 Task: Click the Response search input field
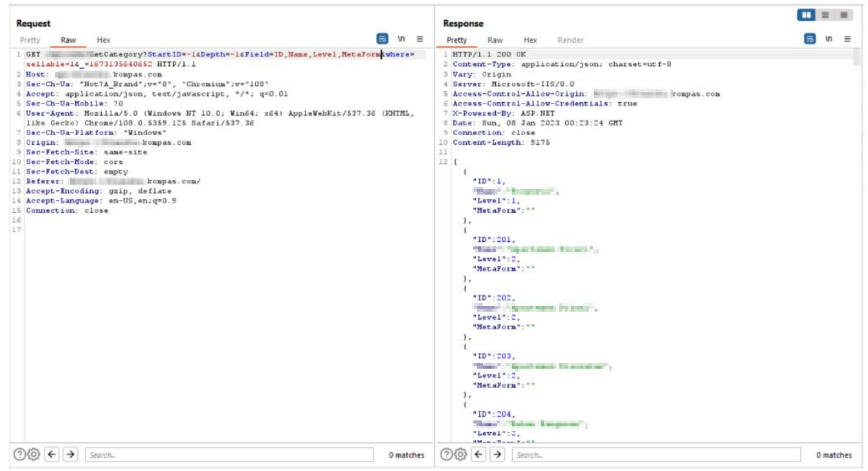[656, 455]
